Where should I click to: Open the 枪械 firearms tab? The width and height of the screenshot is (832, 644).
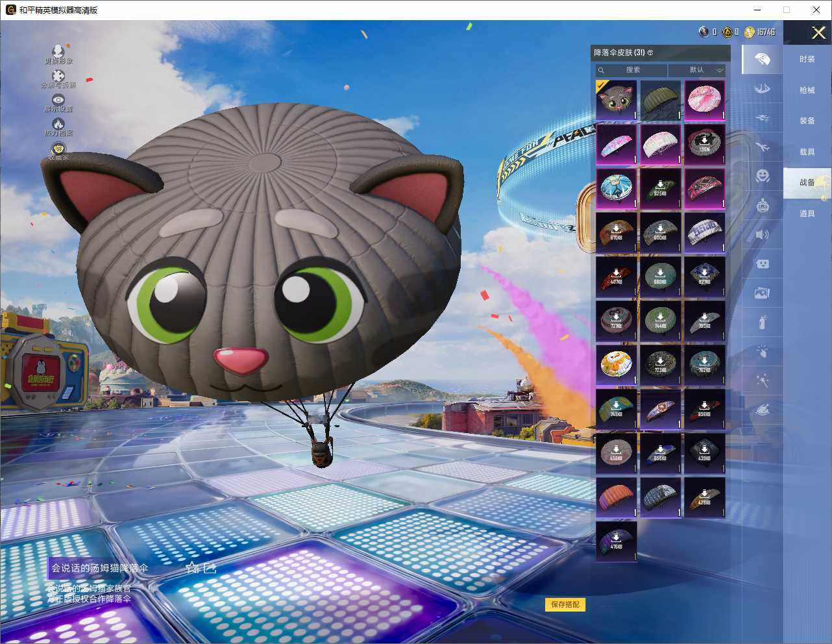(807, 90)
